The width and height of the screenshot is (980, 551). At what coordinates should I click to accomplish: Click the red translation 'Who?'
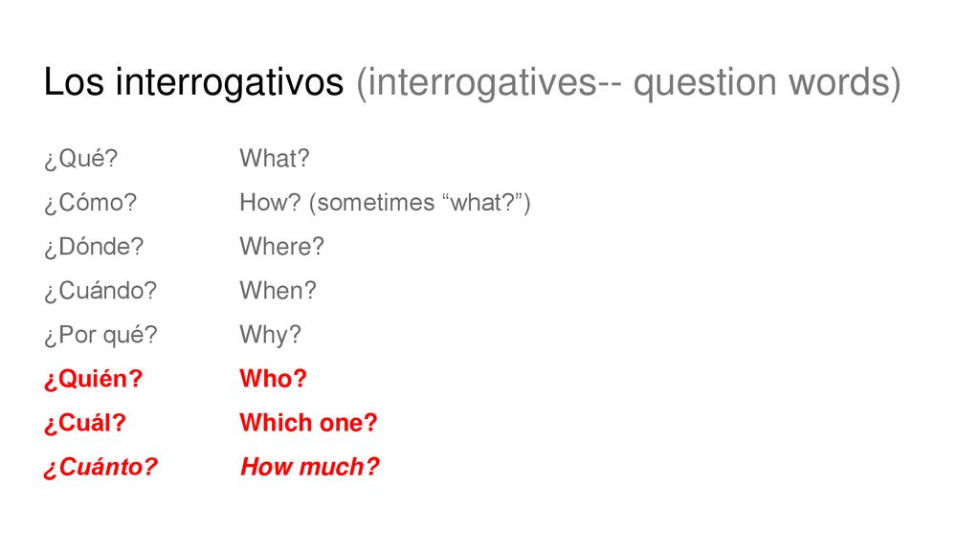[273, 379]
